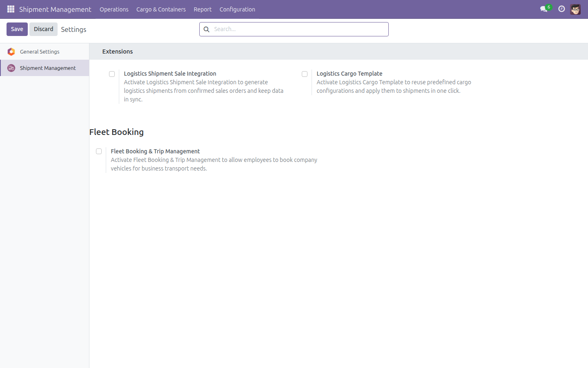Open the Report menu
This screenshot has width=588, height=368.
[x=203, y=9]
